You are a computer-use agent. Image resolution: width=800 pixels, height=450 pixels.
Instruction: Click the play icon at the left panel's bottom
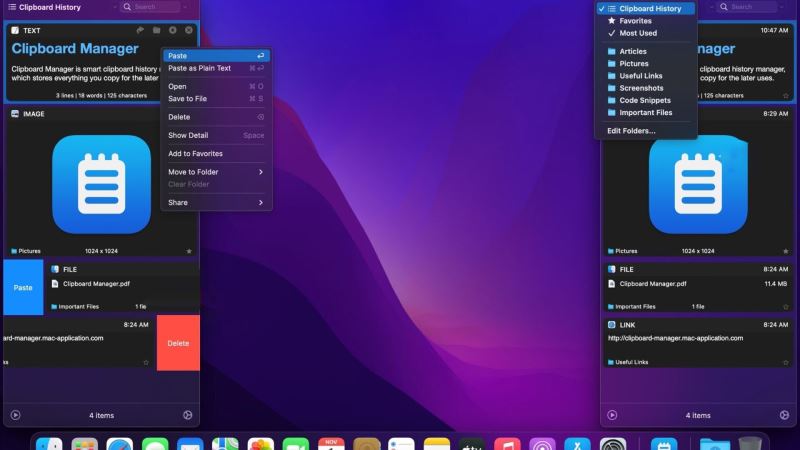coord(15,415)
